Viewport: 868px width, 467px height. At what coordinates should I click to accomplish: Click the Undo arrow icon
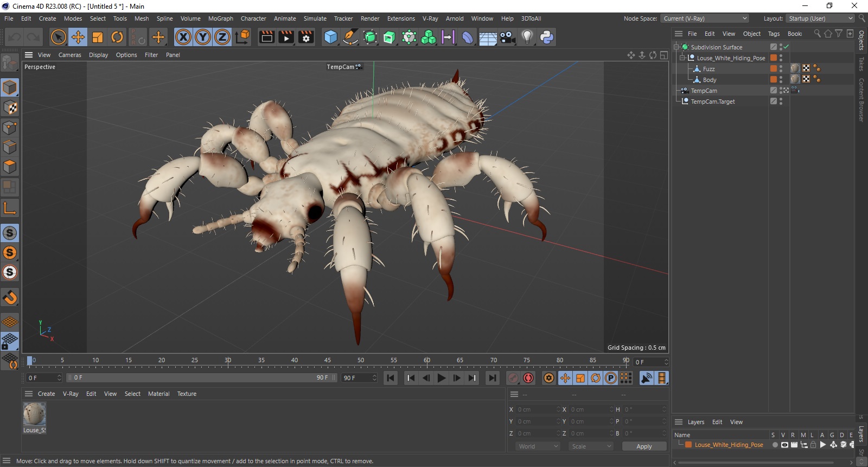click(x=15, y=37)
